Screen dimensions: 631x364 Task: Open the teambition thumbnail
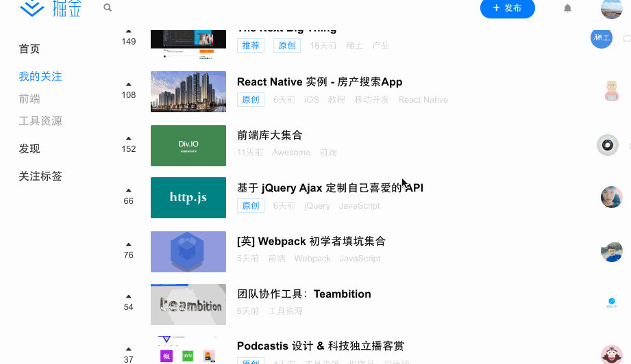[188, 304]
